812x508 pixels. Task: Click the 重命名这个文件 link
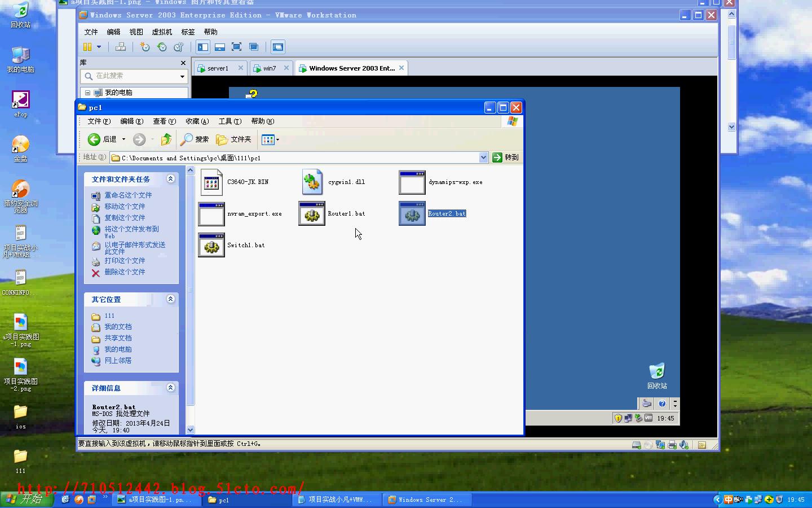tap(128, 195)
